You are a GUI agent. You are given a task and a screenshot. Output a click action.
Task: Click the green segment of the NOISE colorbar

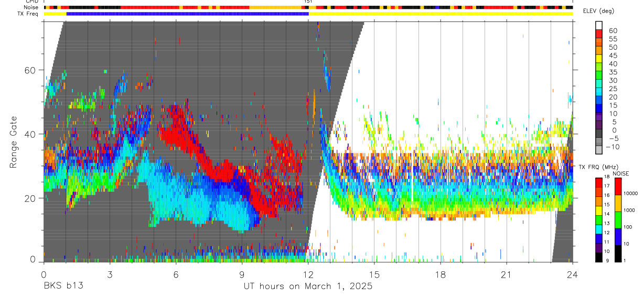(x=618, y=220)
